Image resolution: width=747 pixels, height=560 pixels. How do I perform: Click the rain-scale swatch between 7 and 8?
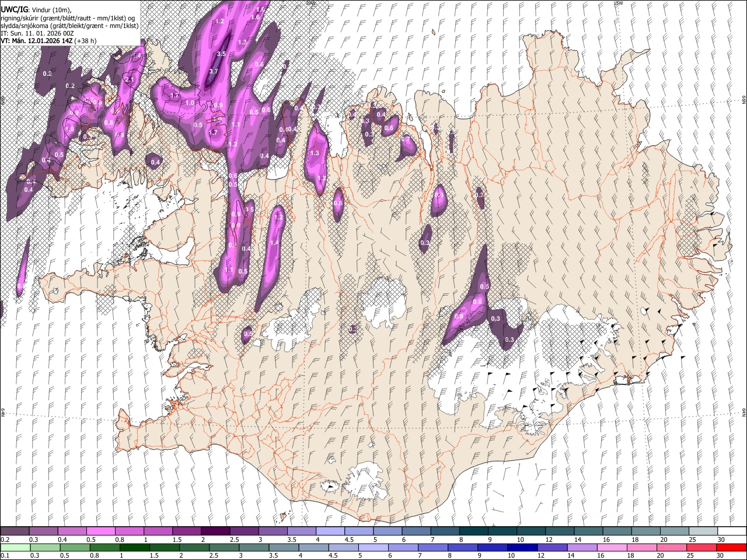click(x=432, y=547)
